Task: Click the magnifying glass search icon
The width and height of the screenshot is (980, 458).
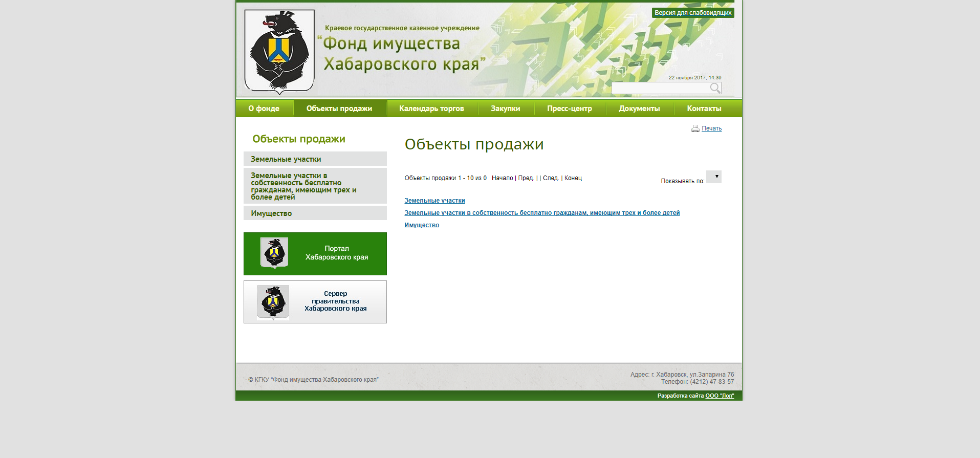Action: [715, 89]
